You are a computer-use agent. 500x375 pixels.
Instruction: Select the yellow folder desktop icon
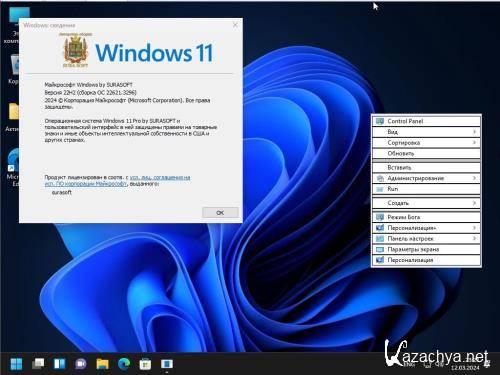click(13, 117)
